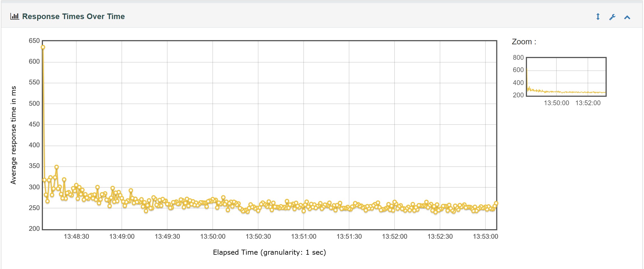Click the "Average response time in ms" axis title
Screen dimensions: 644x269
point(13,135)
